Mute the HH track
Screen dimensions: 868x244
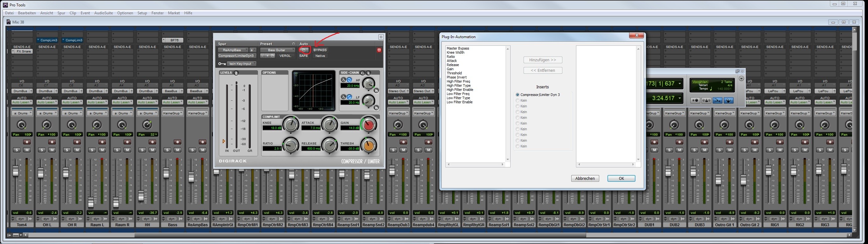tap(152, 150)
